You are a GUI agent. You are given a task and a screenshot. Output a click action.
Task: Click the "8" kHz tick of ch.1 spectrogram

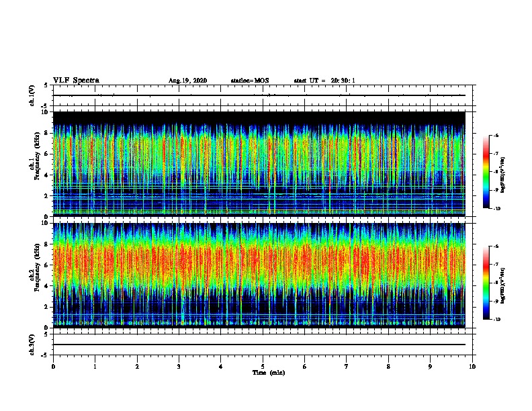47,133
